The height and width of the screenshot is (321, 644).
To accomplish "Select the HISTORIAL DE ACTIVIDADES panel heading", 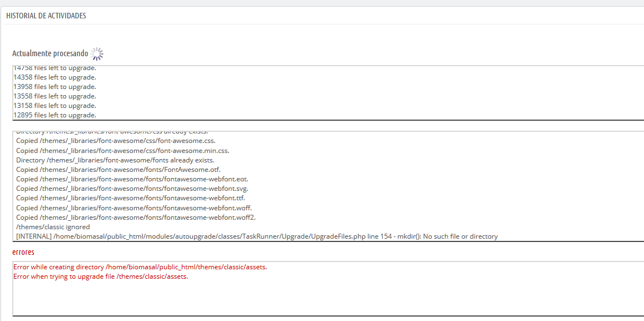I will (x=46, y=16).
